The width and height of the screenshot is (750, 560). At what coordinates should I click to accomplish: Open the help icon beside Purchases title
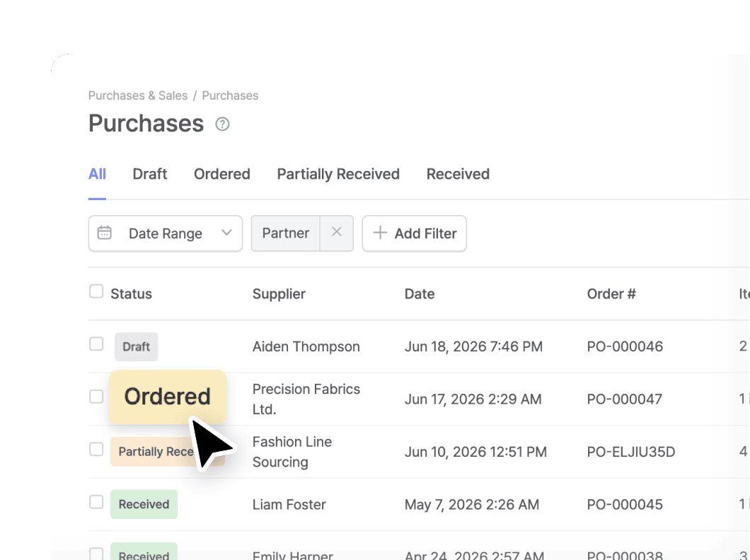222,124
